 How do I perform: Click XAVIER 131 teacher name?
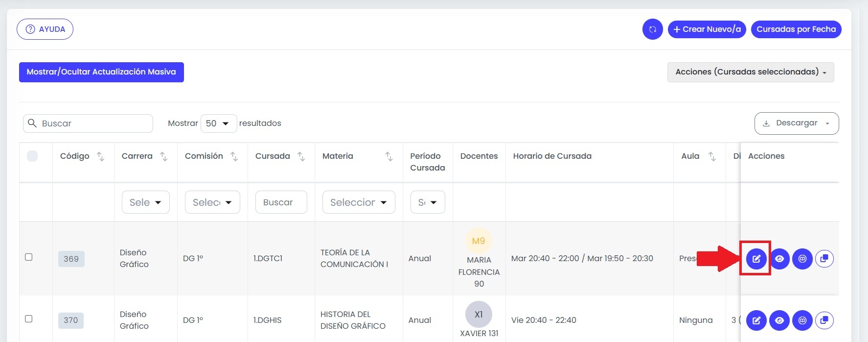(x=479, y=333)
